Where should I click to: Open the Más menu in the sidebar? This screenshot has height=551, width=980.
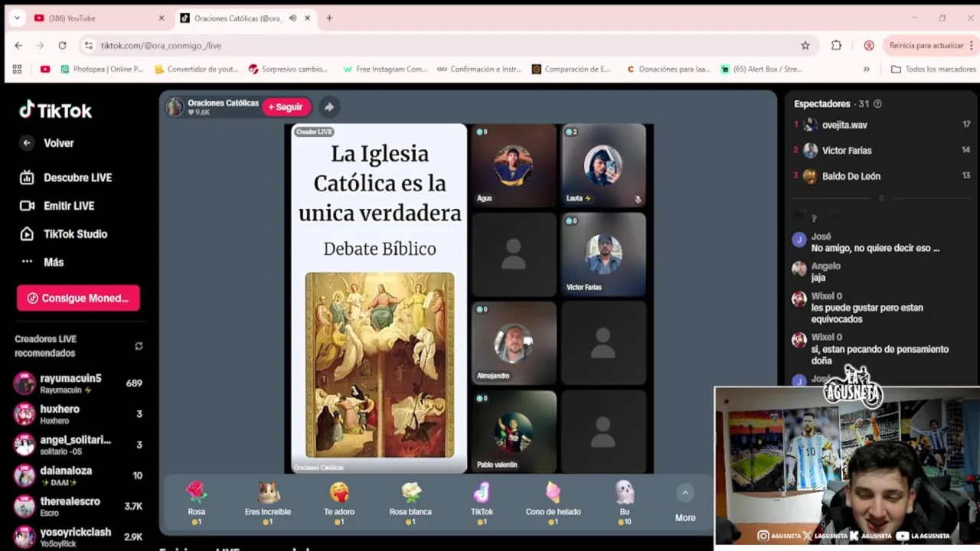[42, 262]
